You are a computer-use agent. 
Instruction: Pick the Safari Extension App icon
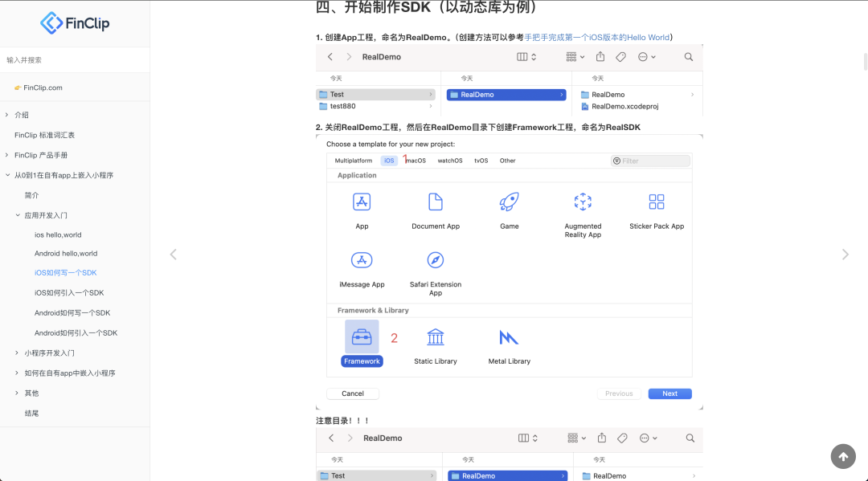tap(435, 260)
